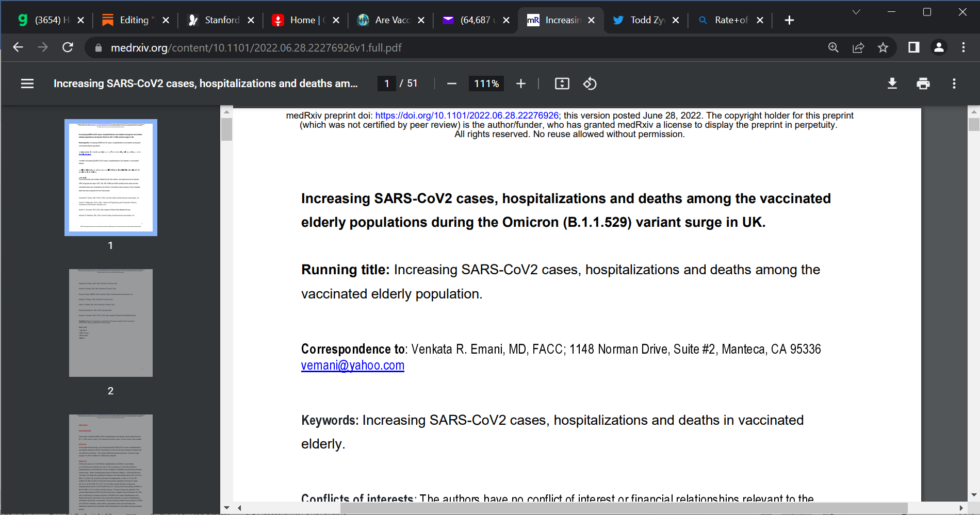Click the address bar URL
Screen dimensions: 980x515
click(256, 48)
